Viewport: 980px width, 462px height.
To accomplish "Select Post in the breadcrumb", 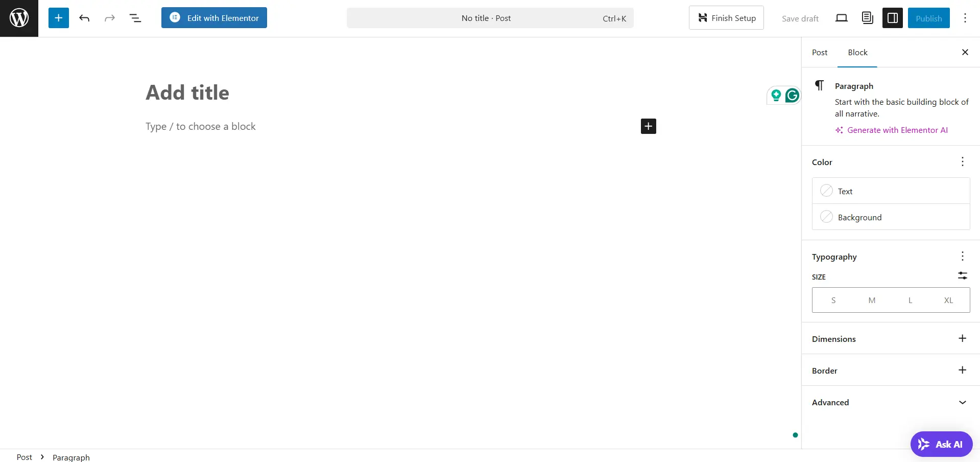I will point(25,457).
